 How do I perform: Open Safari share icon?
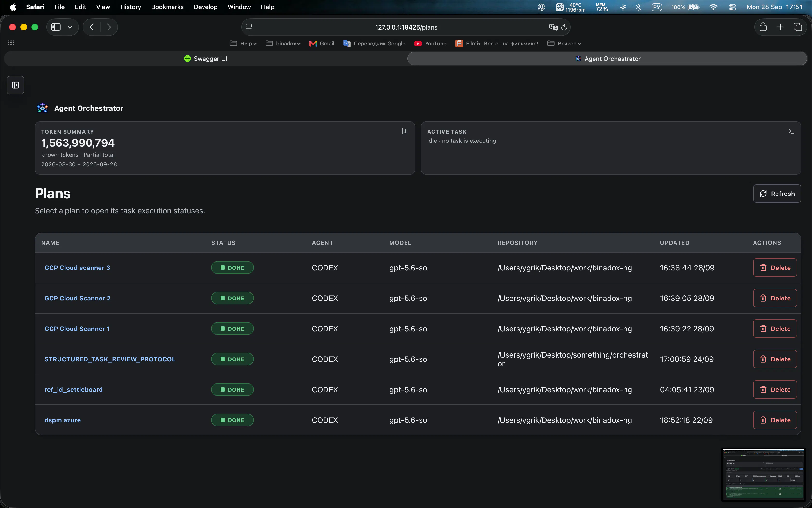point(763,27)
